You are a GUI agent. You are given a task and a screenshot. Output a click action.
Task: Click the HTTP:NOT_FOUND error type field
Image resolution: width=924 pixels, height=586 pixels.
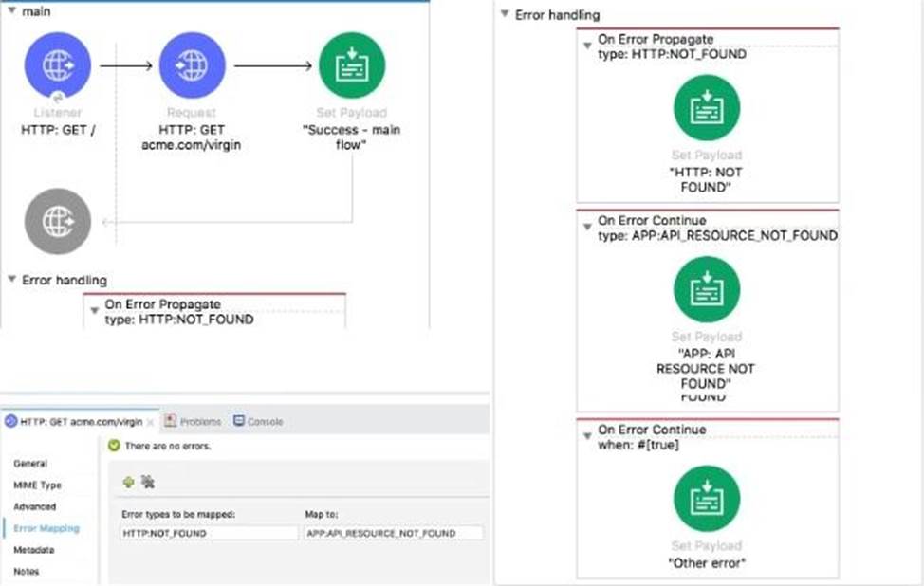pos(209,534)
